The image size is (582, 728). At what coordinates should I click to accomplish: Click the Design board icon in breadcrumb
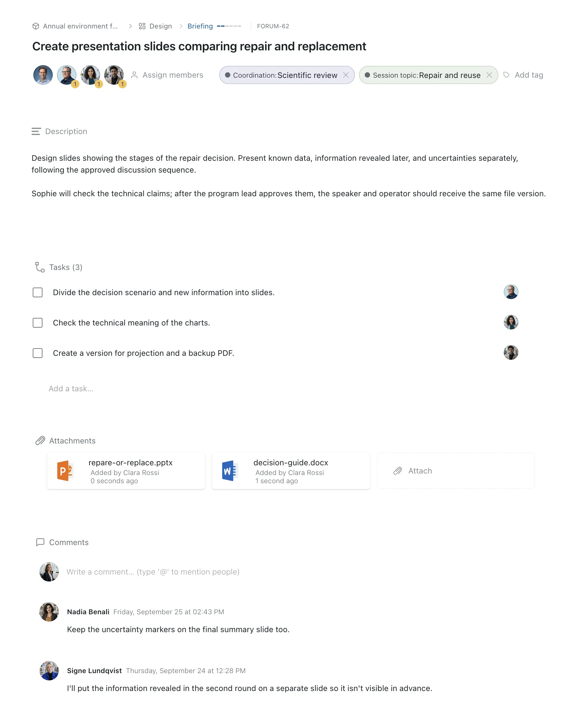(142, 26)
